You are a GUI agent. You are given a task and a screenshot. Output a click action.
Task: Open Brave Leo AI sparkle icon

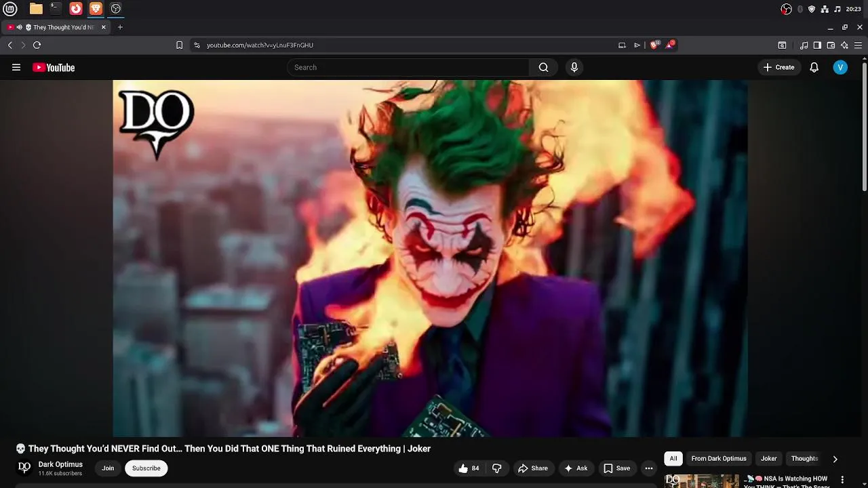[x=844, y=45]
